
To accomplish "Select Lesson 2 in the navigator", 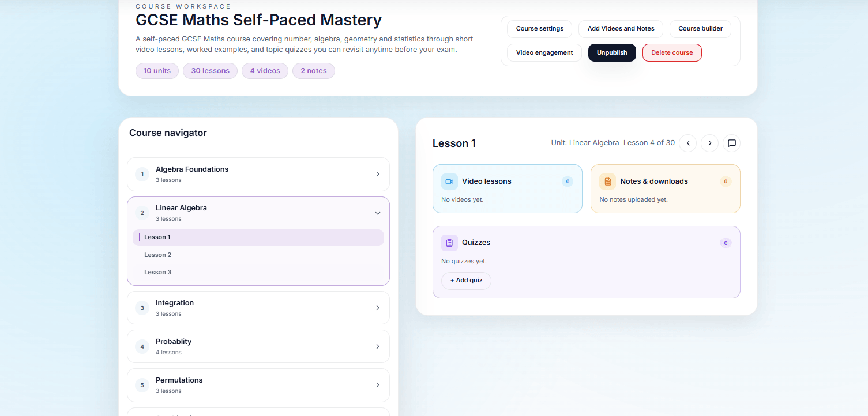I will point(258,255).
